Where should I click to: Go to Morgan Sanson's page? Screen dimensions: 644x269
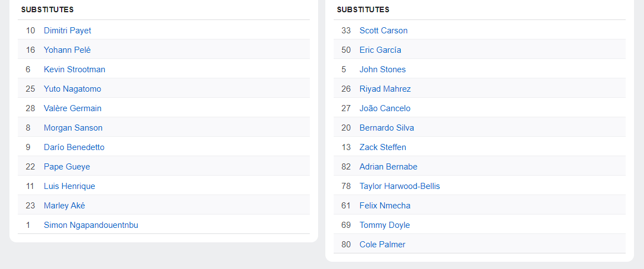point(73,128)
